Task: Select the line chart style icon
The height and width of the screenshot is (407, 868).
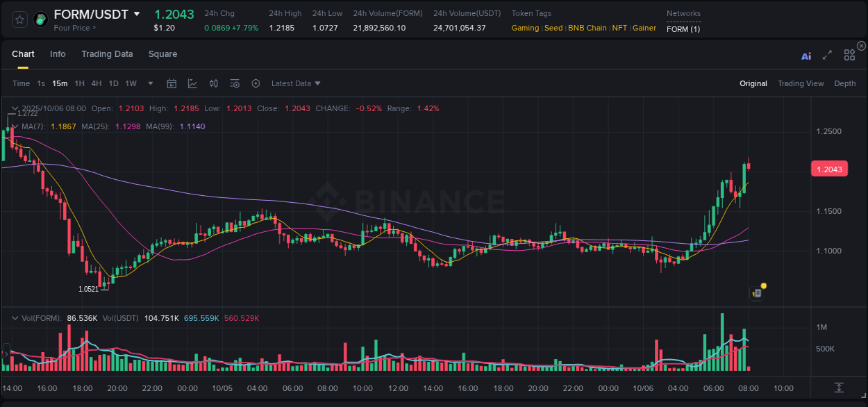Action: coord(192,83)
